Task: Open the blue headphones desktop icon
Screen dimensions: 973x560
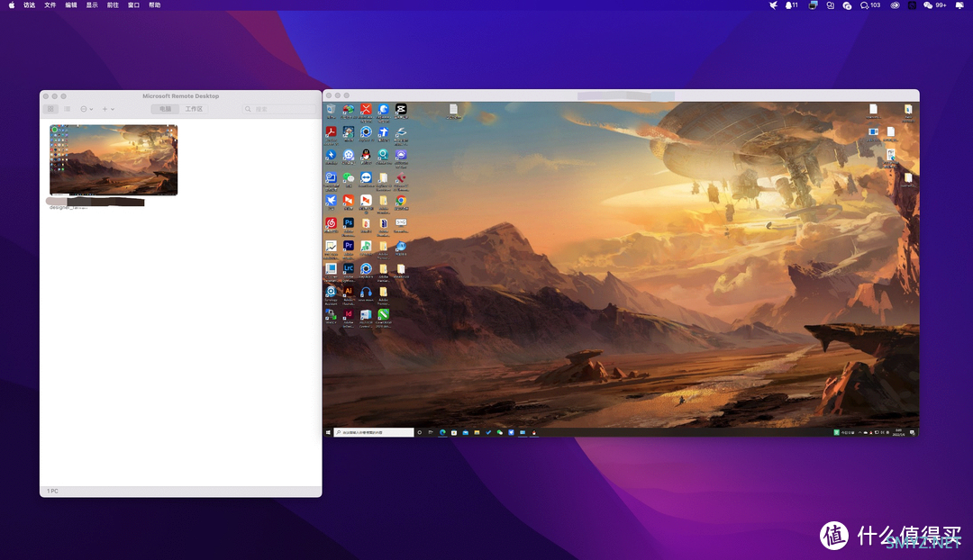Action: pos(366,292)
